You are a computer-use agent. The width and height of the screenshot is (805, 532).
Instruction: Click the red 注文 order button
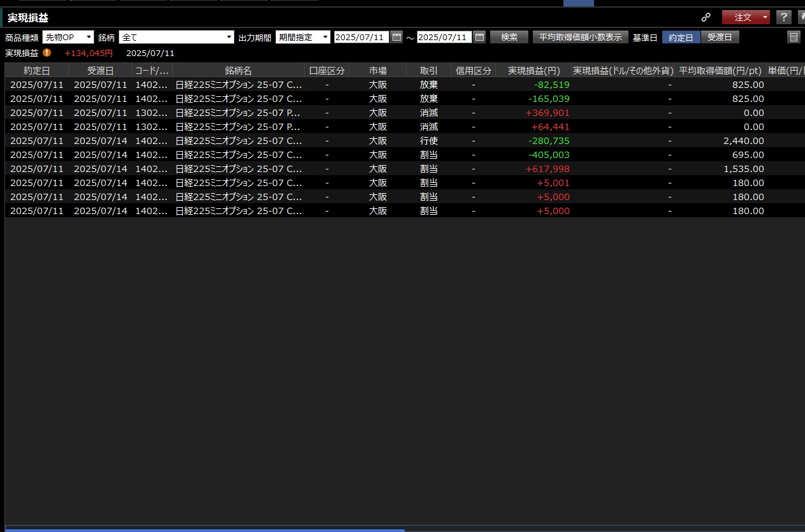click(742, 17)
